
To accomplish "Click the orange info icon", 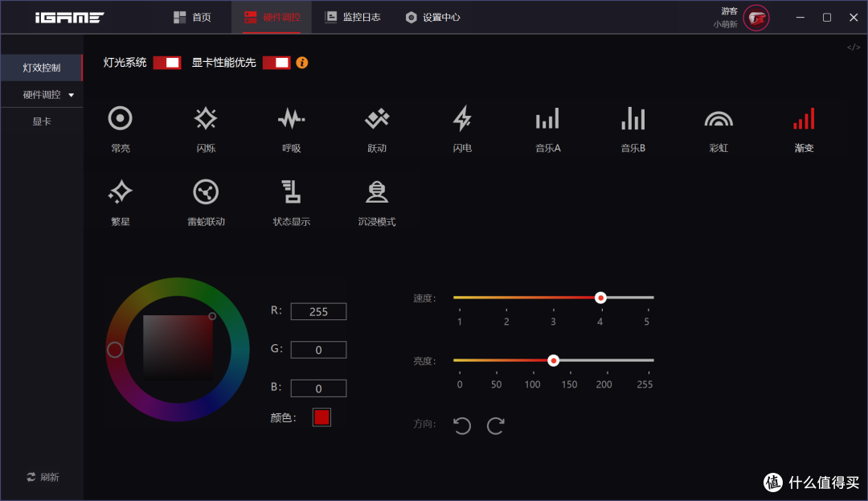I will pyautogui.click(x=301, y=63).
